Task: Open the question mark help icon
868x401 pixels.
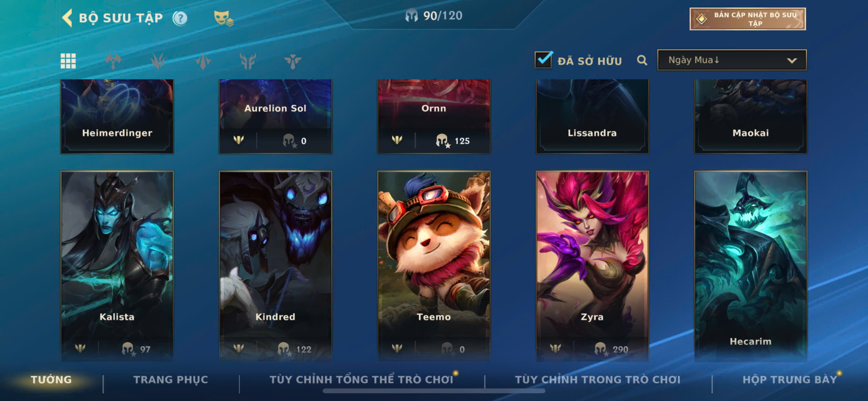Action: tap(180, 18)
